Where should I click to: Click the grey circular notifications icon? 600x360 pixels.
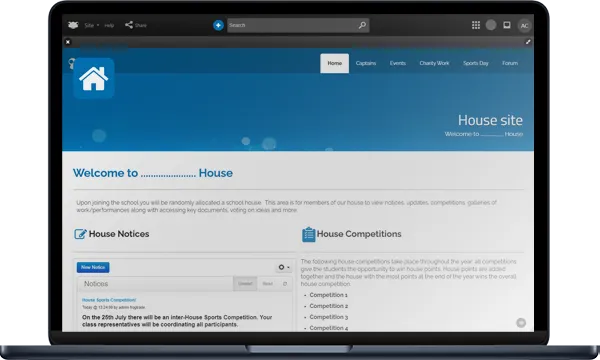(x=491, y=25)
